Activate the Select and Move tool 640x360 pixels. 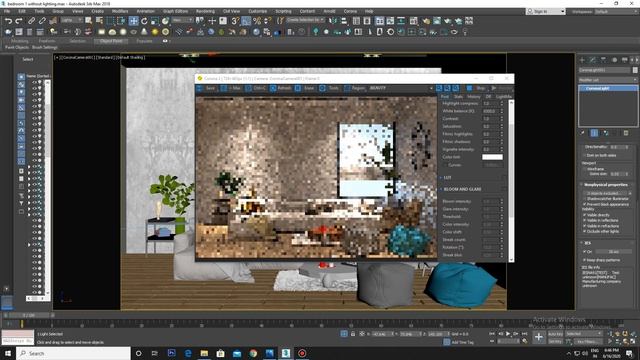(133, 20)
